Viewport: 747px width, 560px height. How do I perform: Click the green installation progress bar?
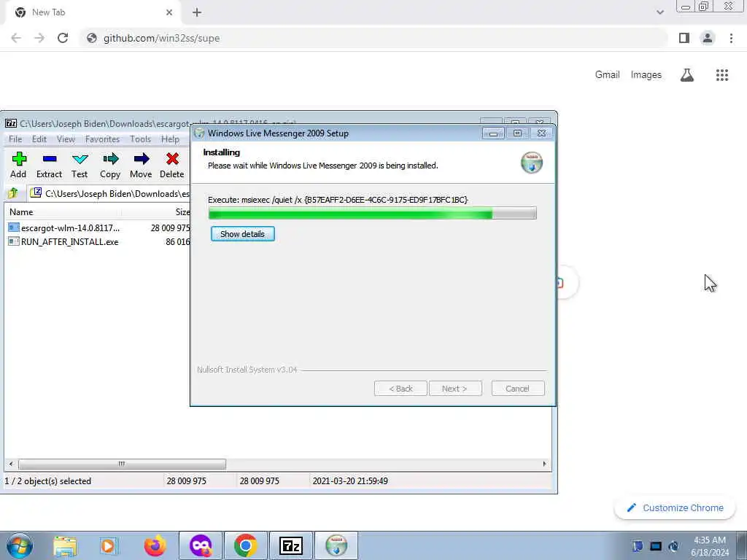[x=373, y=214]
